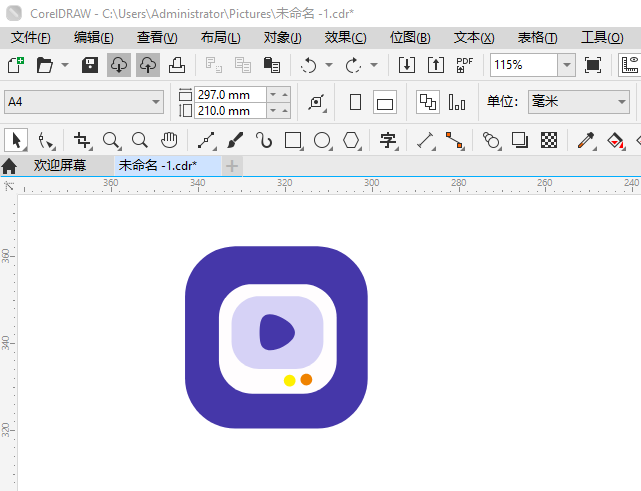Pick the Polygon tool

(x=351, y=140)
